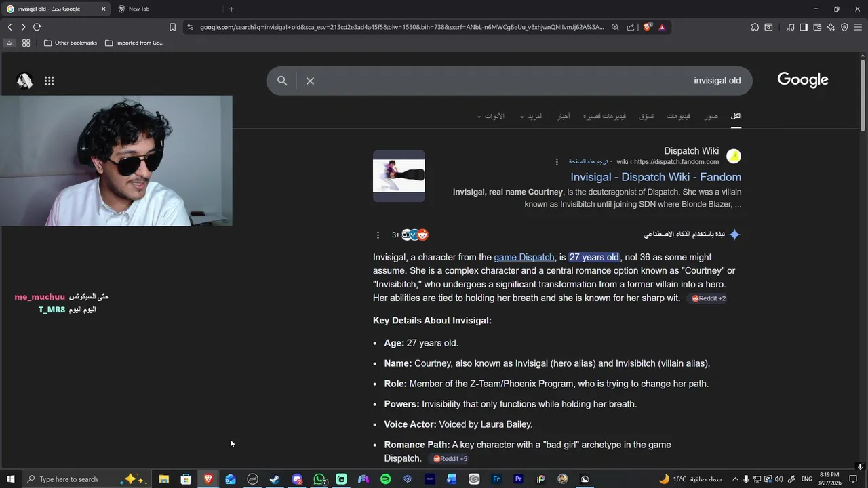Switch to فيديوهات videos tab
This screenshot has height=488, width=868.
pos(678,117)
